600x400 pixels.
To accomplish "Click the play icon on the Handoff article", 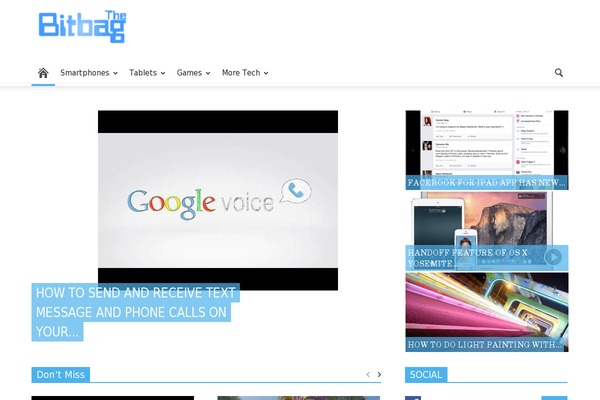I will click(553, 257).
